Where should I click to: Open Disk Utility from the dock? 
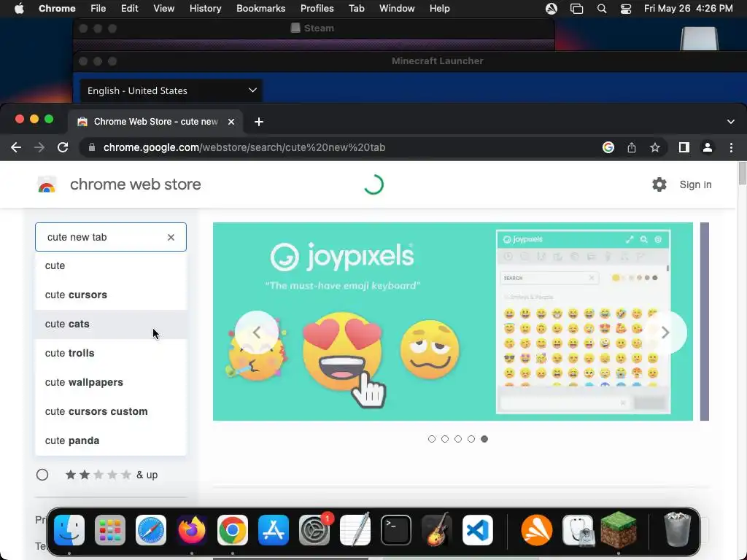[x=578, y=530]
